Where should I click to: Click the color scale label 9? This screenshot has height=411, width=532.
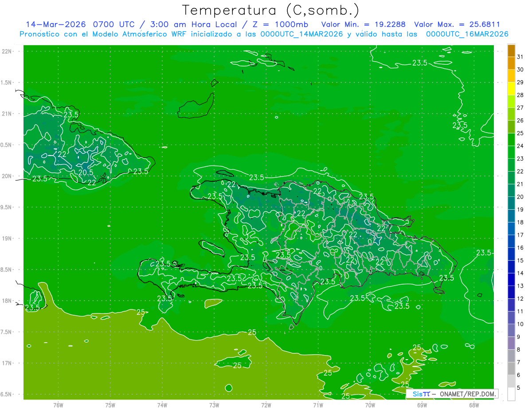519,337
